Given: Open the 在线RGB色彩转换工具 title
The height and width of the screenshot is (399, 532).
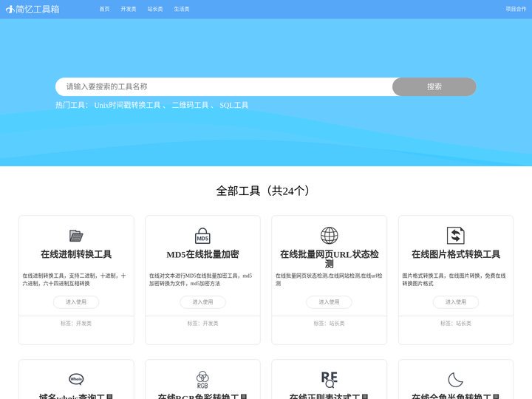Looking at the screenshot, I should 202,395.
